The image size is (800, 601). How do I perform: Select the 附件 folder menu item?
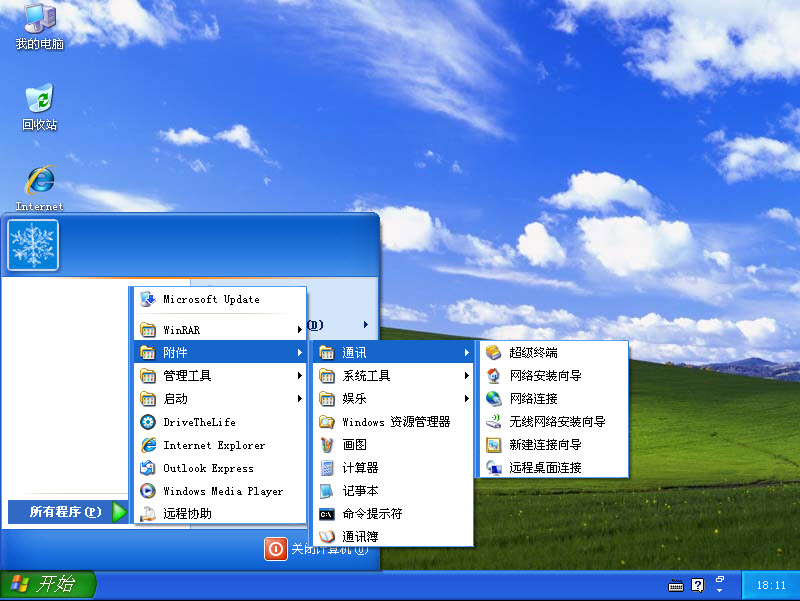220,352
